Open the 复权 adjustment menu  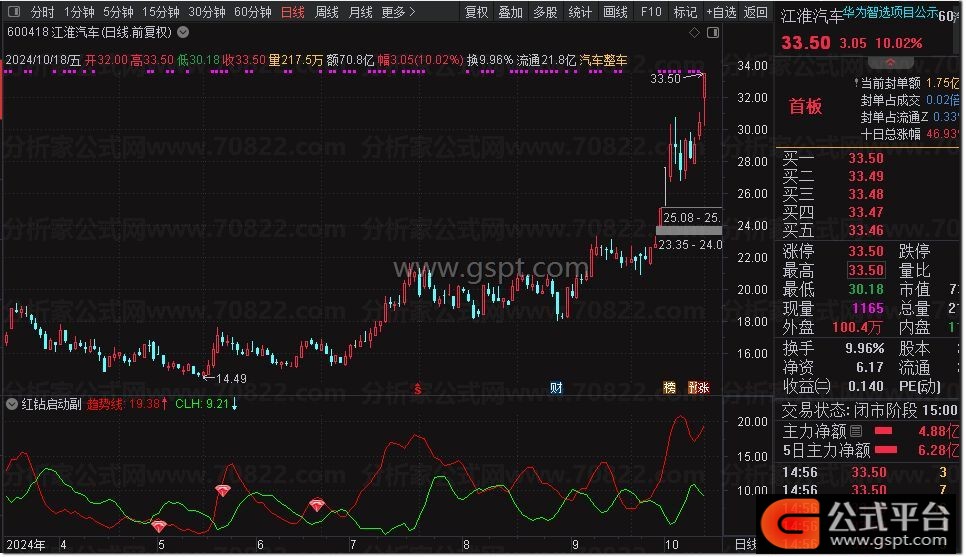(x=476, y=12)
